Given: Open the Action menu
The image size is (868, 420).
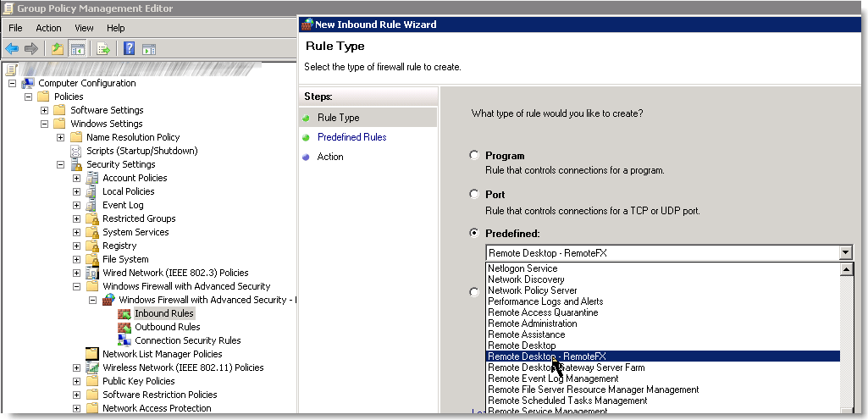Looking at the screenshot, I should tap(49, 28).
